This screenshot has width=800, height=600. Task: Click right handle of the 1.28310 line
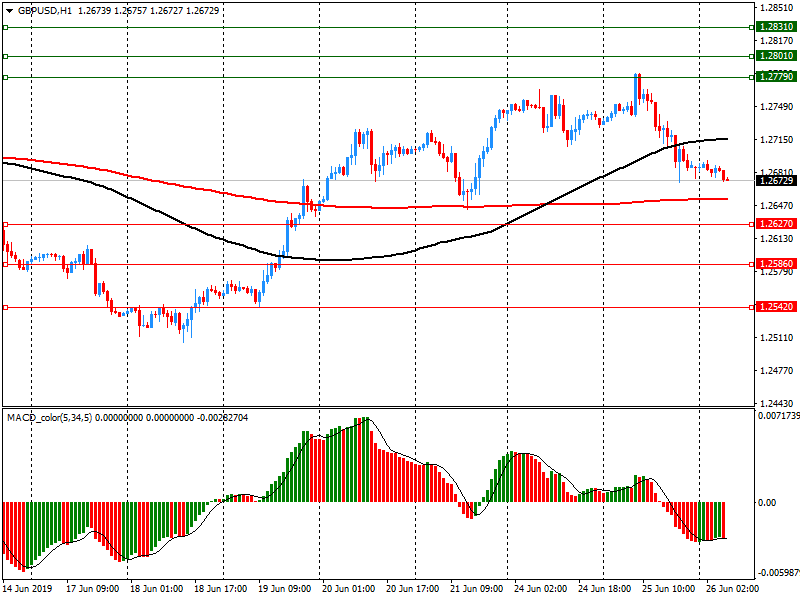click(x=752, y=28)
